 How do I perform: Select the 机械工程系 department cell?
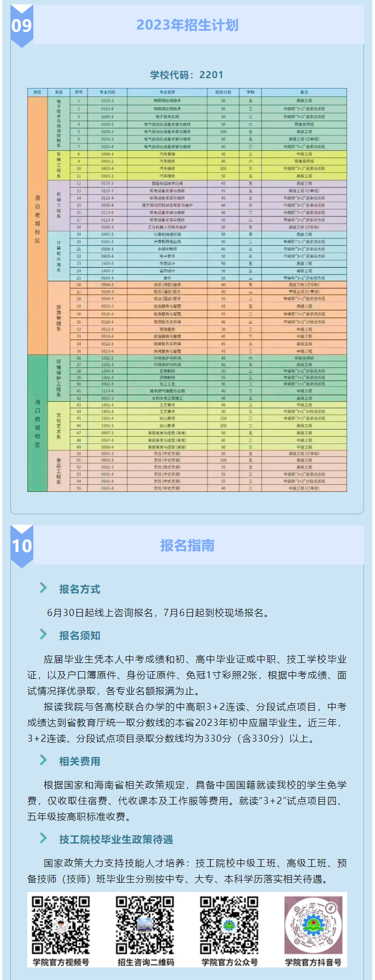(59, 205)
